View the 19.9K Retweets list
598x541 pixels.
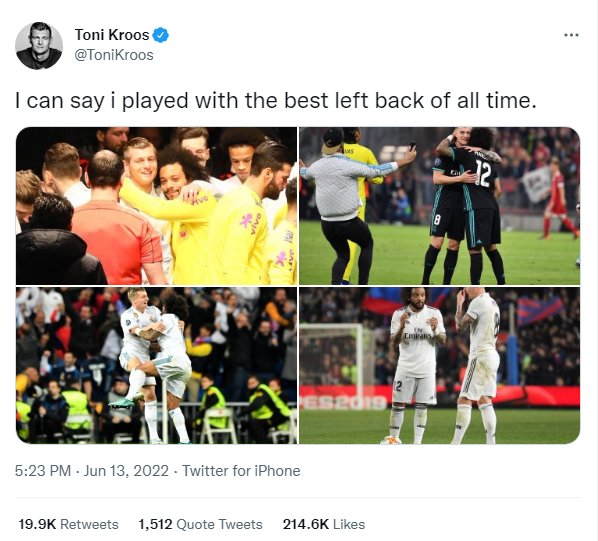[68, 524]
